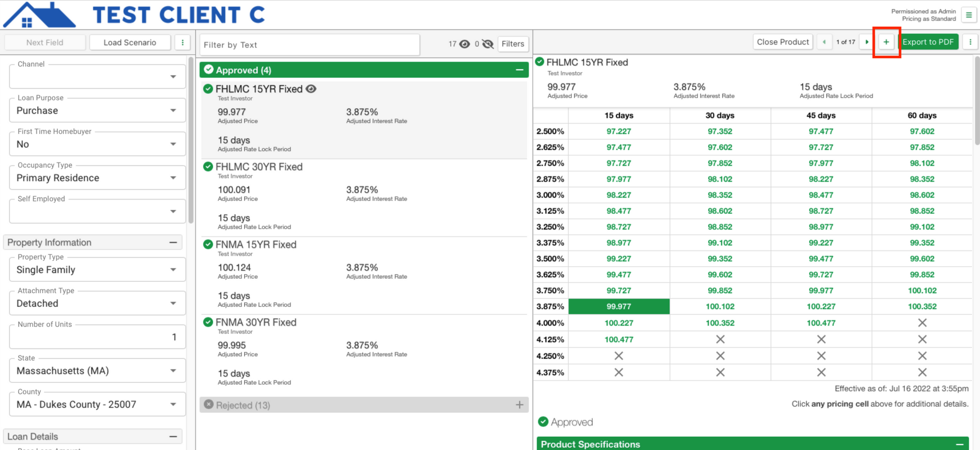Click the 1 of 17 page indicator

846,42
